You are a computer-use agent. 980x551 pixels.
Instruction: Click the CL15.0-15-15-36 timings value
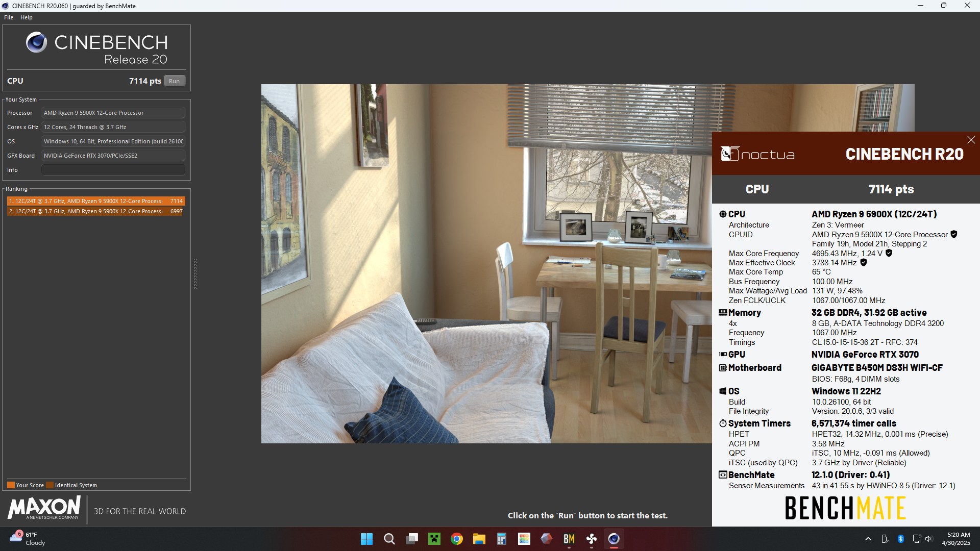click(865, 342)
